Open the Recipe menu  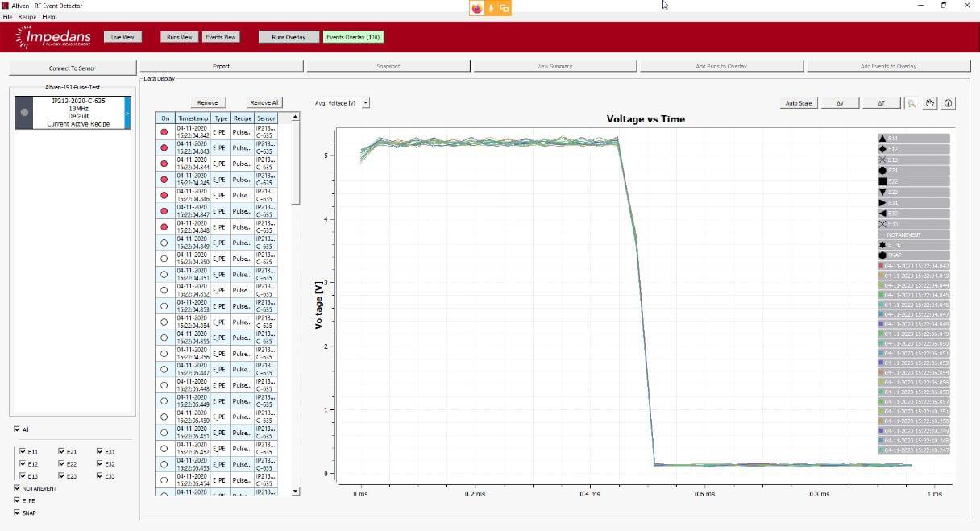pyautogui.click(x=27, y=17)
